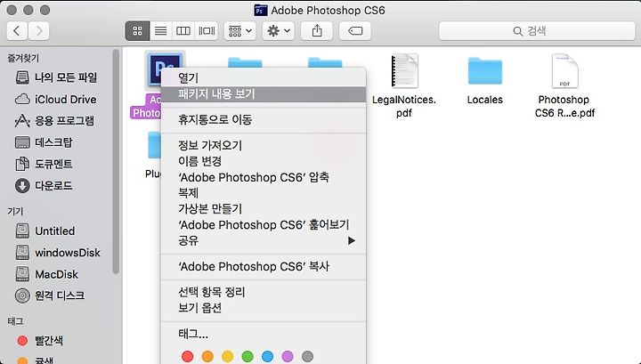Click into the 검색 search field
Image resolution: width=641 pixels, height=364 pixels.
coord(537,31)
